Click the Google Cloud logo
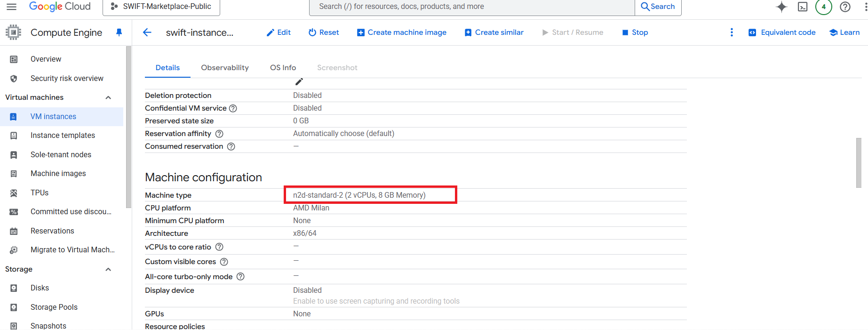This screenshot has height=330, width=868. [x=60, y=6]
